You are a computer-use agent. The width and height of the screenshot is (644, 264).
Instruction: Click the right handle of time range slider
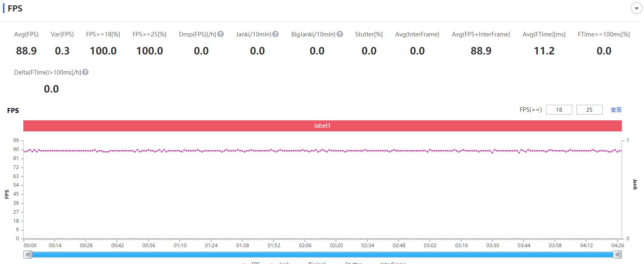(617, 255)
